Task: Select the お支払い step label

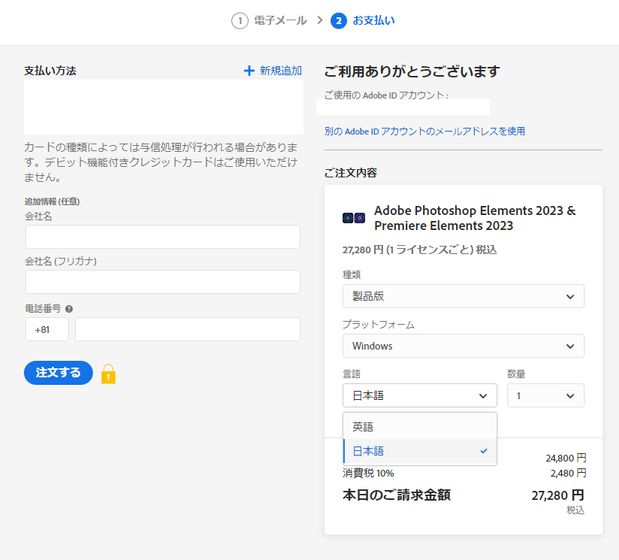Action: tap(373, 21)
